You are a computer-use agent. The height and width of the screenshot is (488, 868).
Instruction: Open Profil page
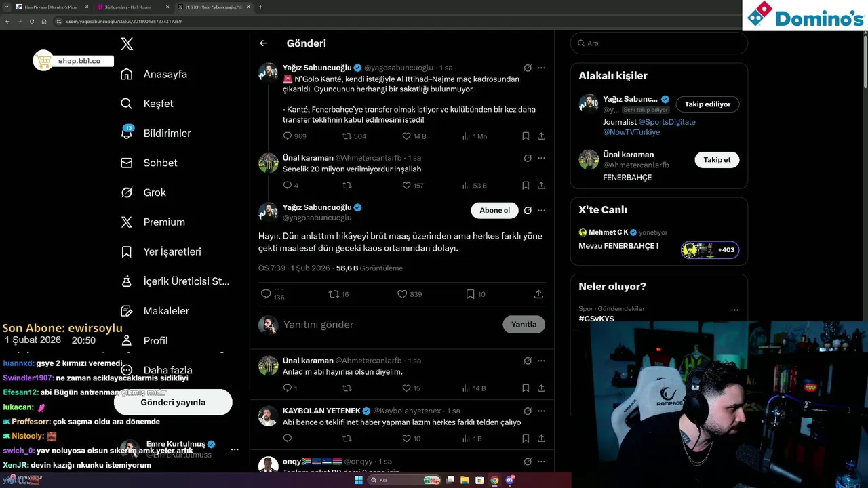[144, 340]
